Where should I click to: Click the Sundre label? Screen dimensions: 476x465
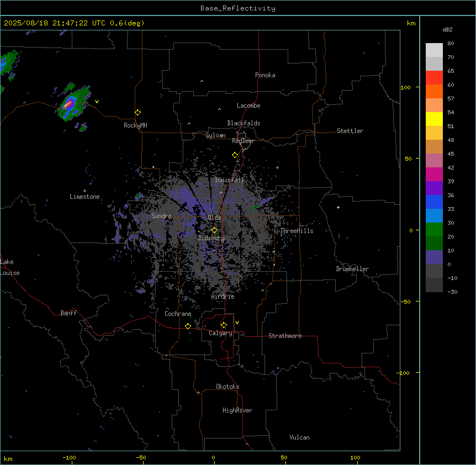point(161,216)
